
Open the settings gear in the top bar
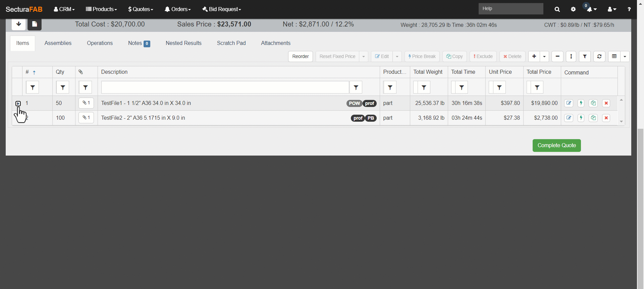coord(573,9)
